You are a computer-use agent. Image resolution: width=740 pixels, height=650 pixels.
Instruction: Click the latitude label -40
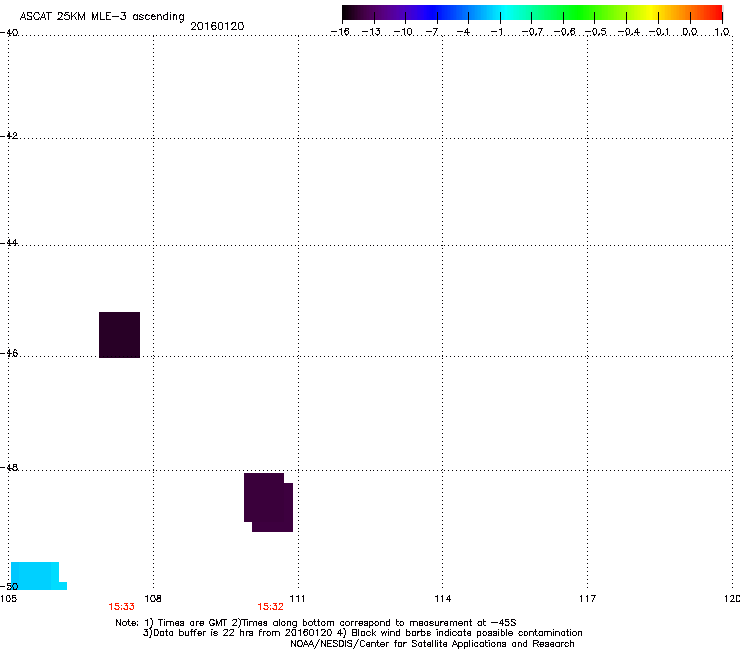tap(9, 33)
